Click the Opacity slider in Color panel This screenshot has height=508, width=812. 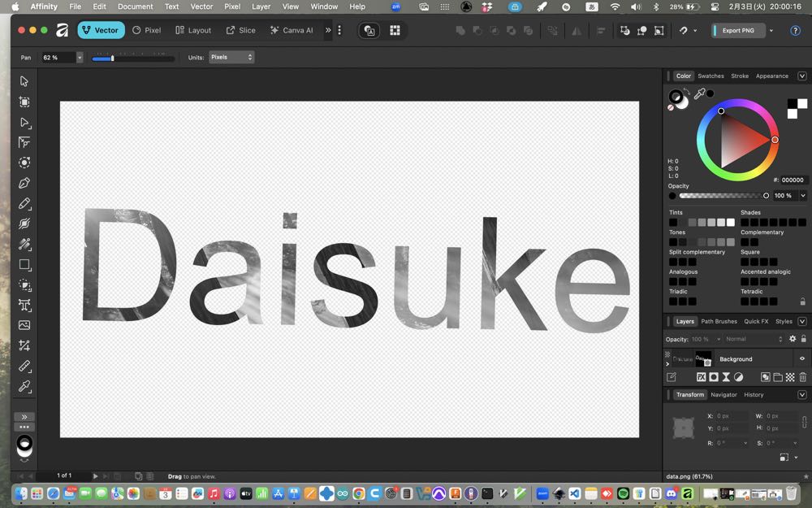point(723,195)
